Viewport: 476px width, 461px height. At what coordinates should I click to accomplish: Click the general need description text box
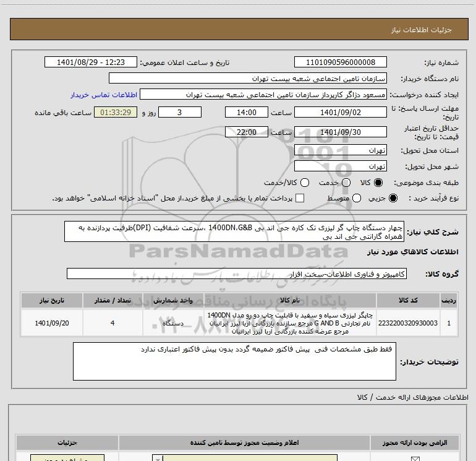click(x=234, y=231)
